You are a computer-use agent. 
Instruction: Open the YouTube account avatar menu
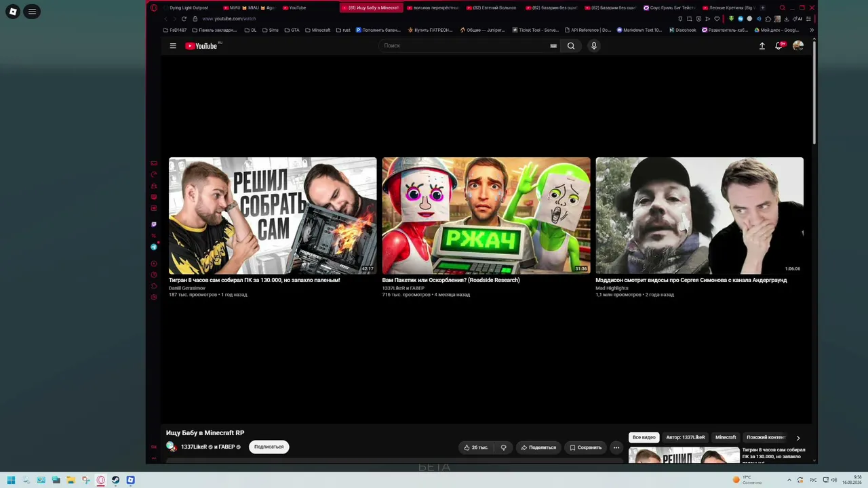pyautogui.click(x=798, y=46)
